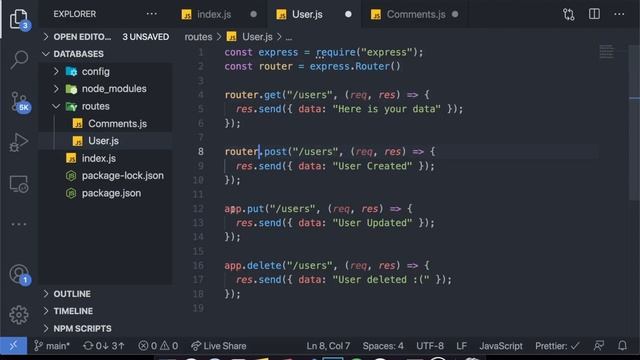Close index.js tab via unsaved dot
640x360 pixels.
click(253, 14)
